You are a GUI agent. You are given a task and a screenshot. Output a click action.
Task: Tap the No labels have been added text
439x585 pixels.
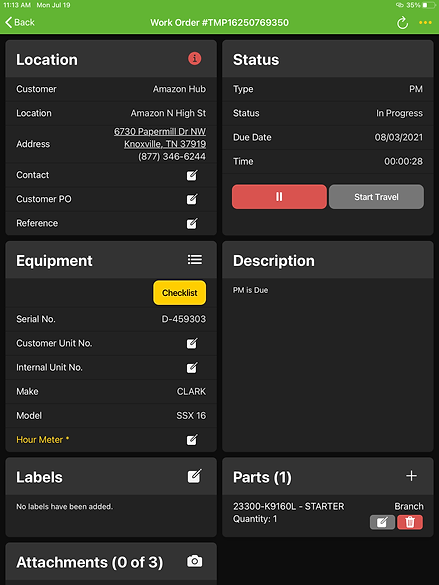(x=64, y=506)
